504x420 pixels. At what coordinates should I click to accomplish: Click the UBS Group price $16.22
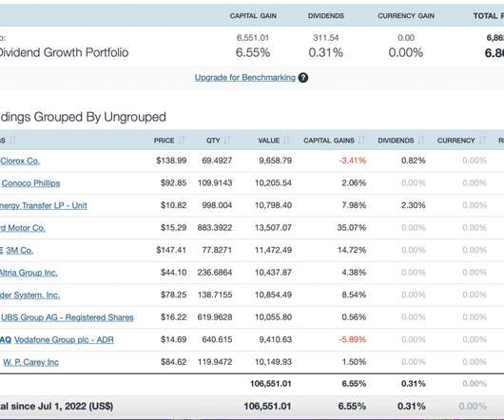tap(174, 317)
